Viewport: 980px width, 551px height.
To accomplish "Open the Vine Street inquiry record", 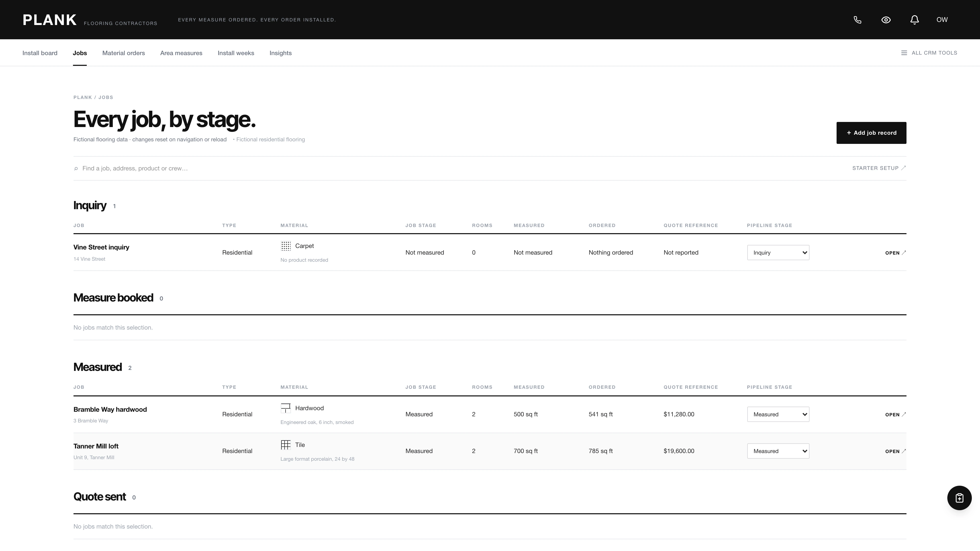I will pos(896,253).
